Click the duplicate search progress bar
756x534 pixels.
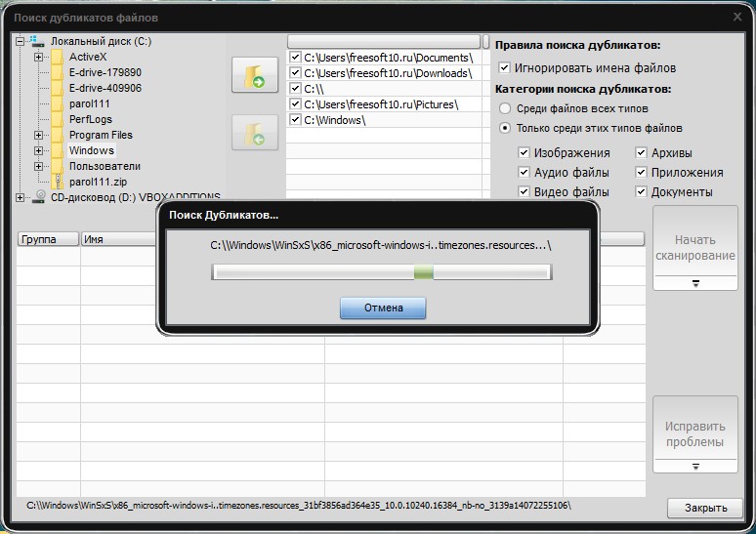381,272
